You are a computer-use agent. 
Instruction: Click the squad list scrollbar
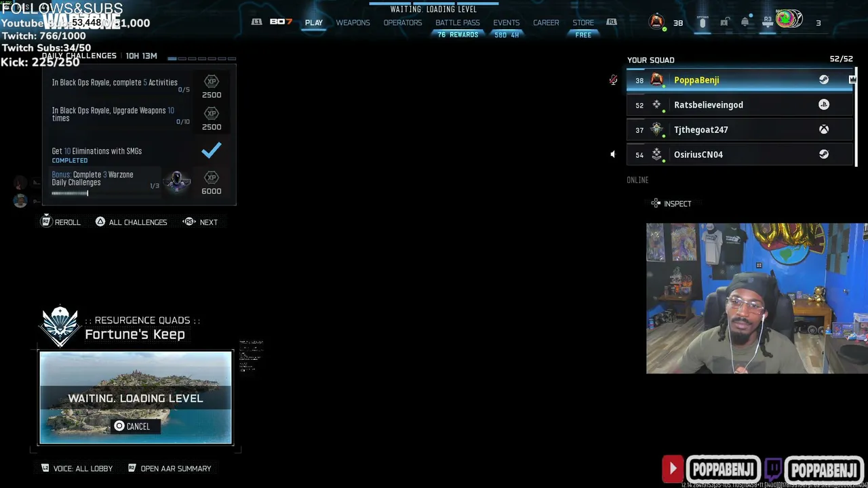(x=856, y=117)
